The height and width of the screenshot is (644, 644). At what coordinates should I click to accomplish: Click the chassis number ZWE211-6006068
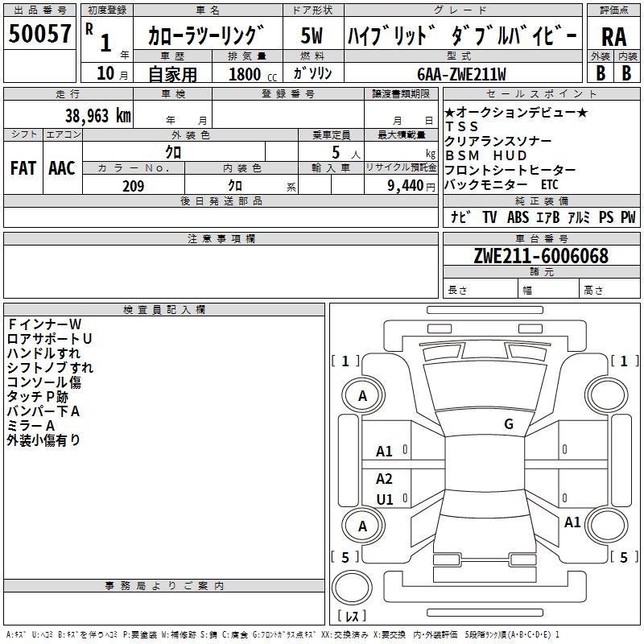[541, 257]
